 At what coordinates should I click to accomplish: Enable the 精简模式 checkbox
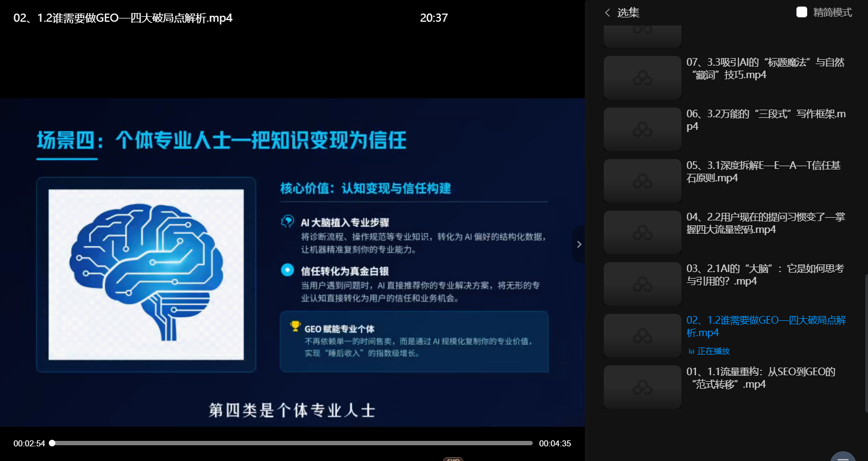[801, 12]
